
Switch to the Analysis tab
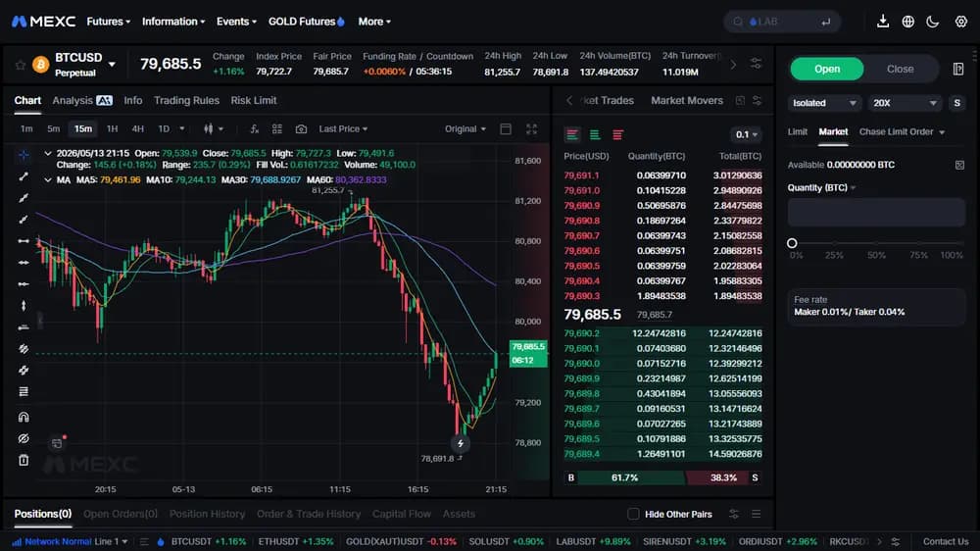click(82, 101)
